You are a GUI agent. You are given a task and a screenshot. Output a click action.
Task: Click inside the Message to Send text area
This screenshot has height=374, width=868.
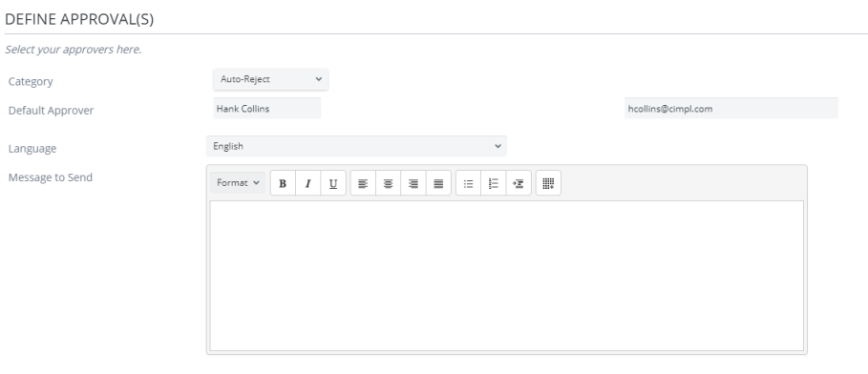click(x=506, y=276)
